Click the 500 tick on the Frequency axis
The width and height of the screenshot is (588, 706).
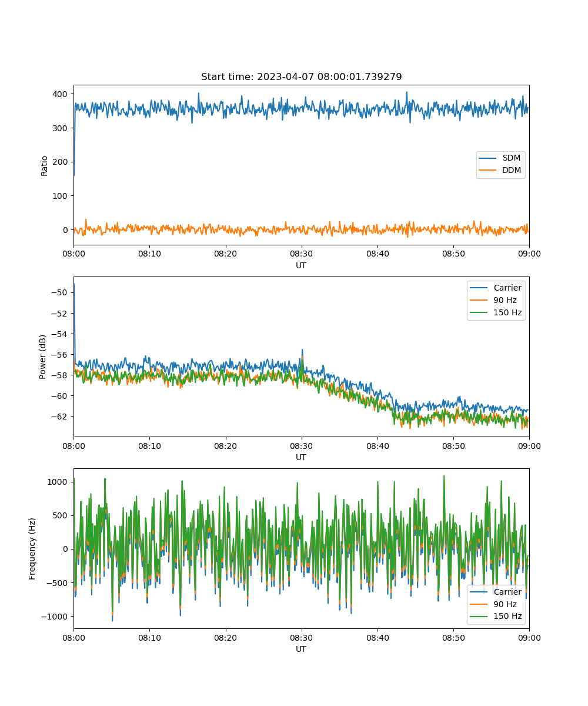click(x=61, y=515)
